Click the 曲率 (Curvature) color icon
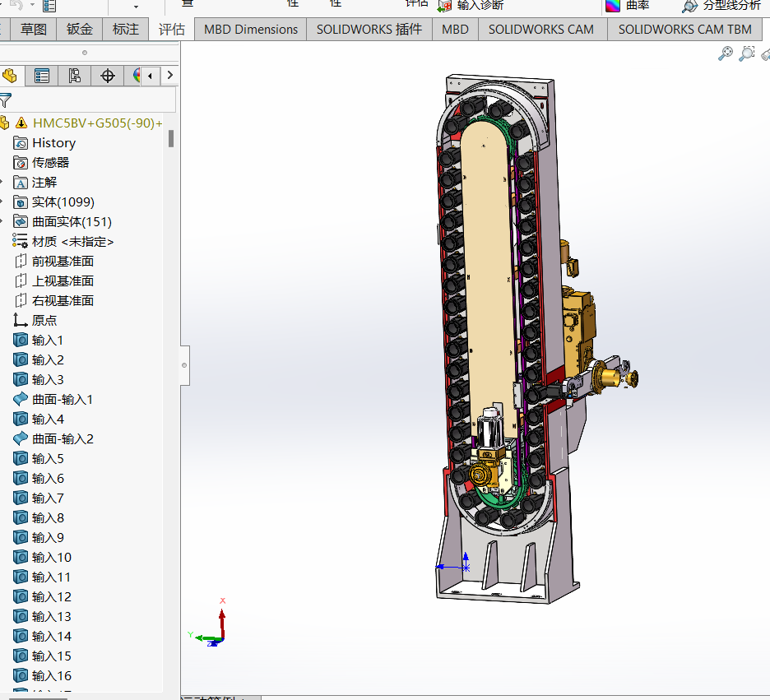This screenshot has width=770, height=700. [613, 6]
